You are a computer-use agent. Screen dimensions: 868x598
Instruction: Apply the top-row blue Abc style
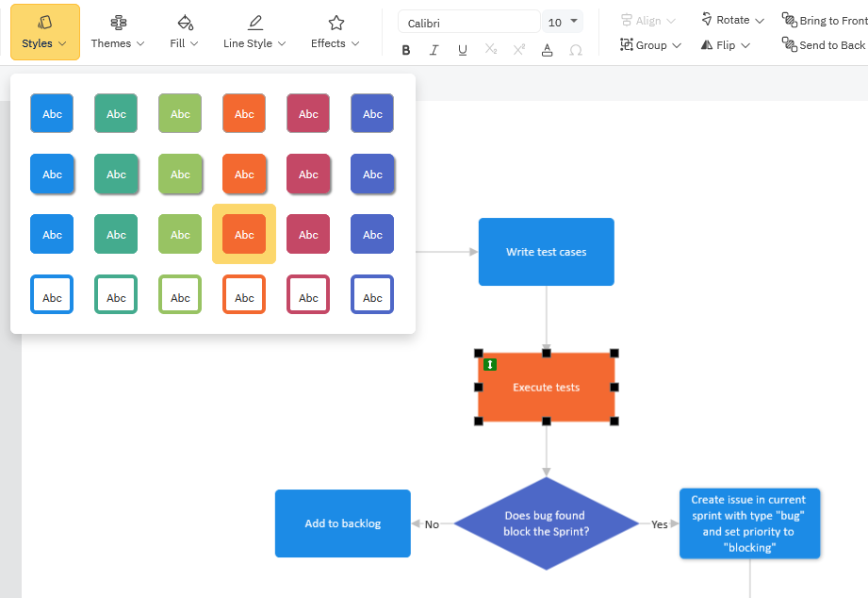52,114
